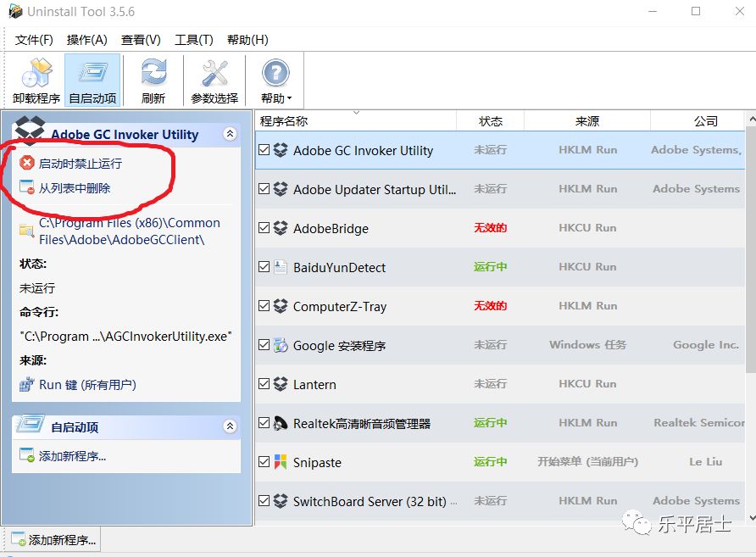Select the 无效的 status of AdobeBridge
The height and width of the screenshot is (557, 756).
(x=491, y=227)
